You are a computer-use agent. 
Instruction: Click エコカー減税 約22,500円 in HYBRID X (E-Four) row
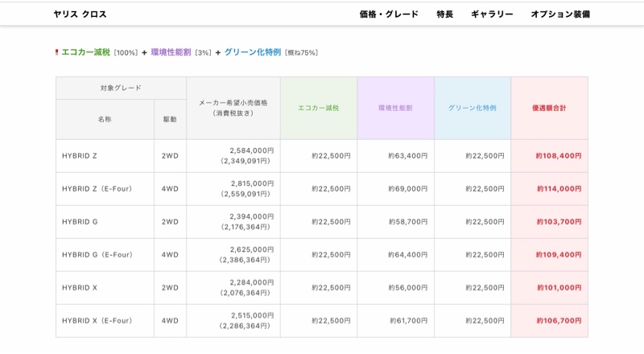[x=331, y=321]
